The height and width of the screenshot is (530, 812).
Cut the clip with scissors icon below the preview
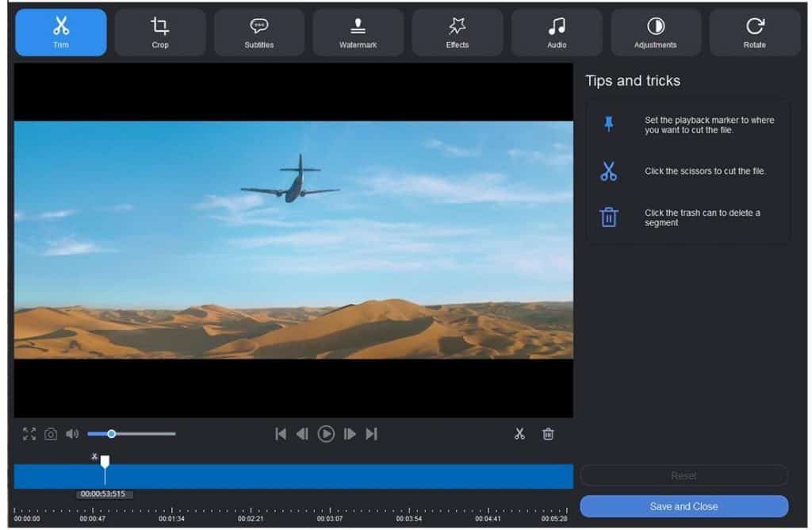tap(519, 434)
